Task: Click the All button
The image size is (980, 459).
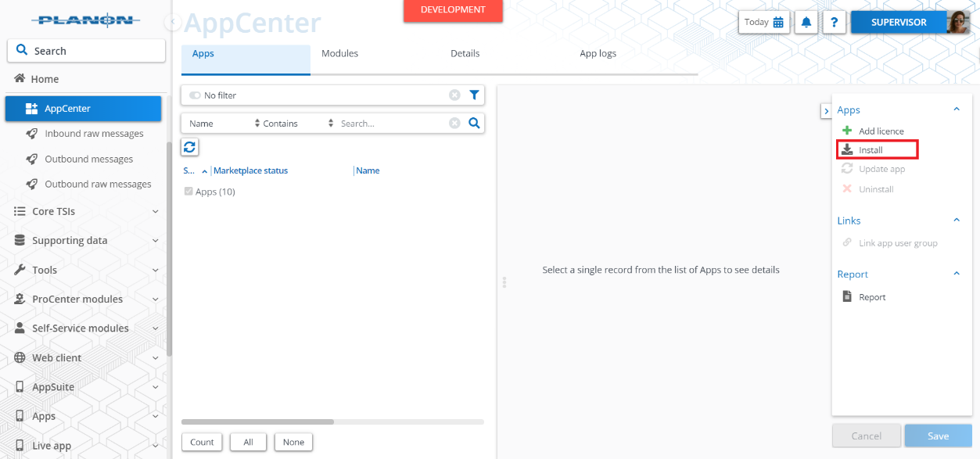Action: 248,442
